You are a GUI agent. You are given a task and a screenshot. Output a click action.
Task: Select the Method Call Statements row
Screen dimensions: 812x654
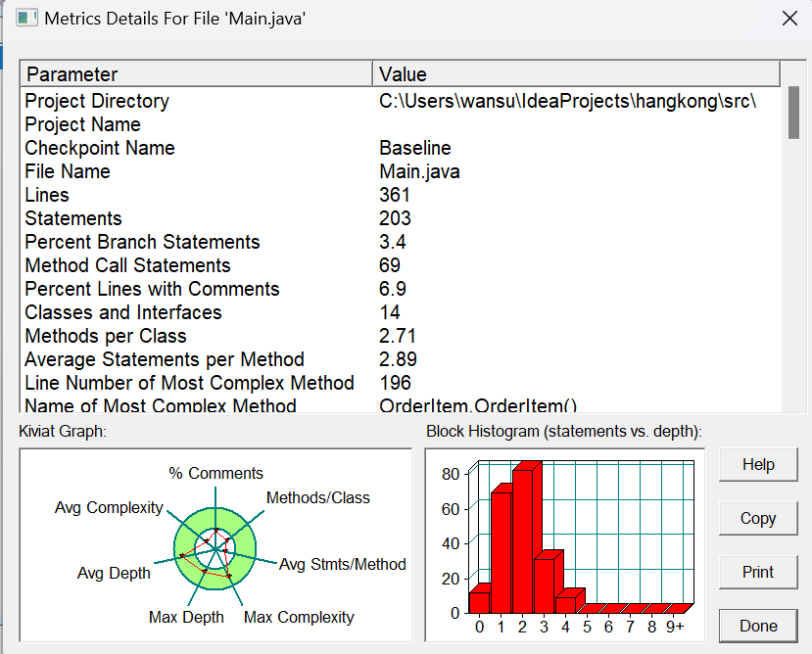400,265
